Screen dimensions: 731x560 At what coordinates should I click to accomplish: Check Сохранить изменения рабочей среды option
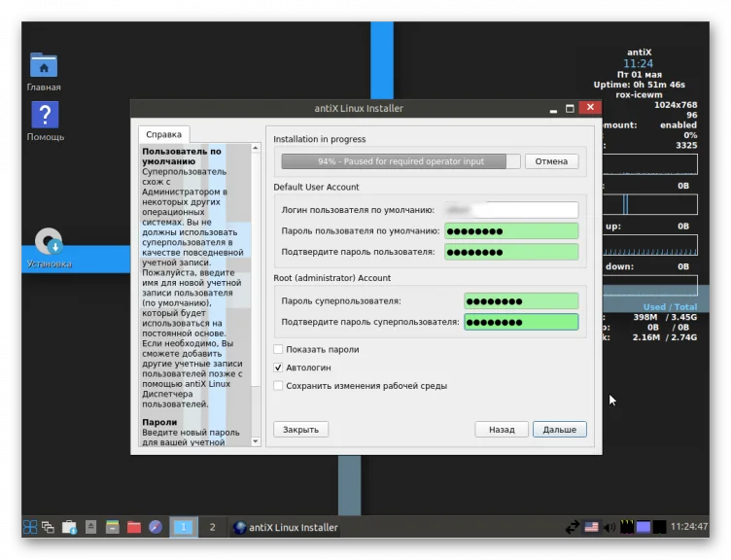click(x=279, y=386)
